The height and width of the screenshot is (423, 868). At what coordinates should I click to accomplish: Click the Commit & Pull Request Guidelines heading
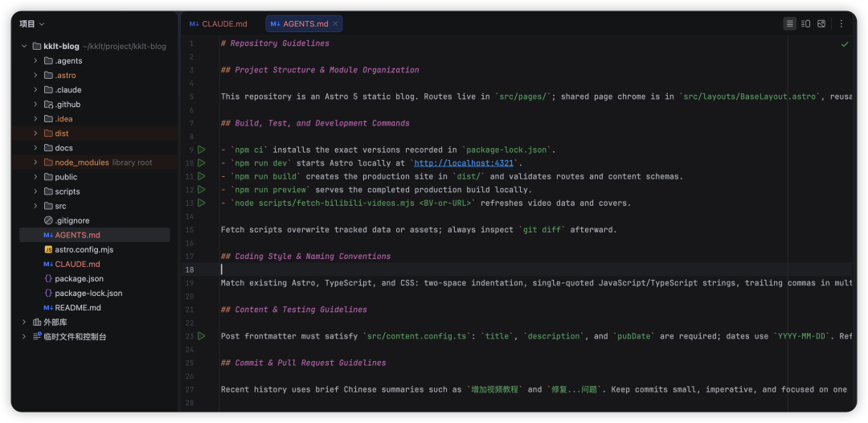[303, 363]
